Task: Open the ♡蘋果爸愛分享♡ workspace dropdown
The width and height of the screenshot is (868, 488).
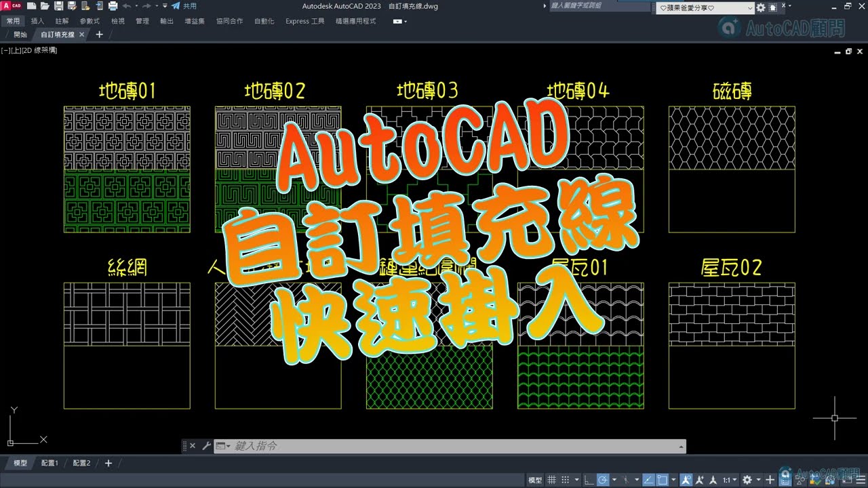Action: point(705,8)
